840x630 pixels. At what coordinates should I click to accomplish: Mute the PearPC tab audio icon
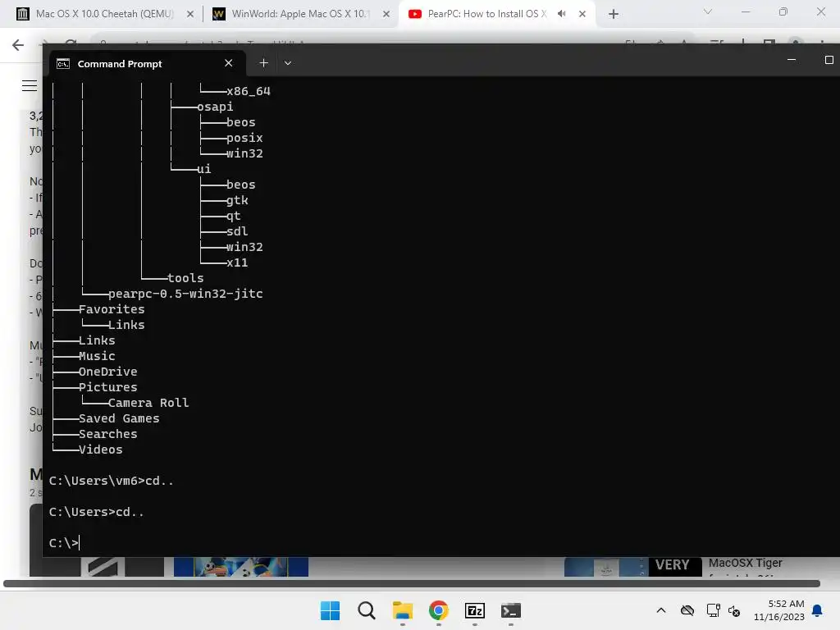561,14
